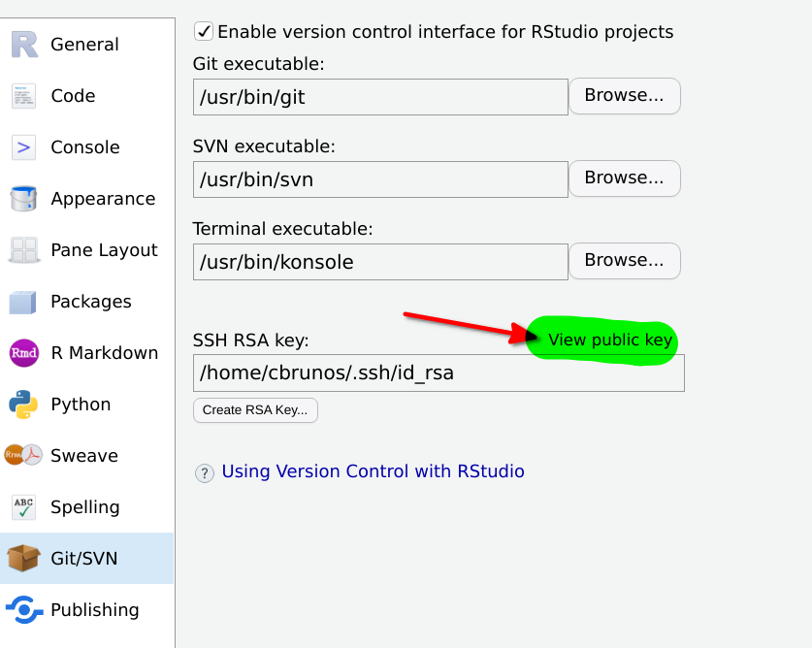Image resolution: width=812 pixels, height=648 pixels.
Task: Choose Appearance paint bucket icon
Action: pos(24,199)
